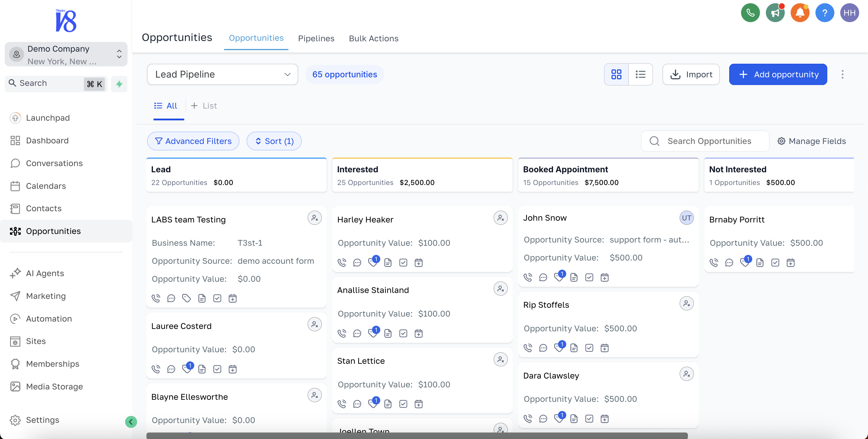
Task: Switch to board grid view
Action: pos(616,74)
